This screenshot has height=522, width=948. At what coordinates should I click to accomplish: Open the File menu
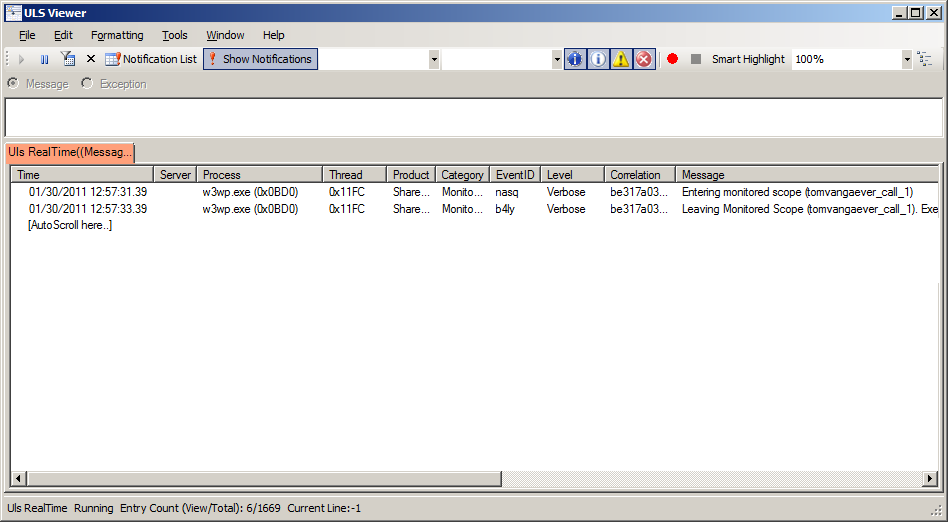[27, 35]
